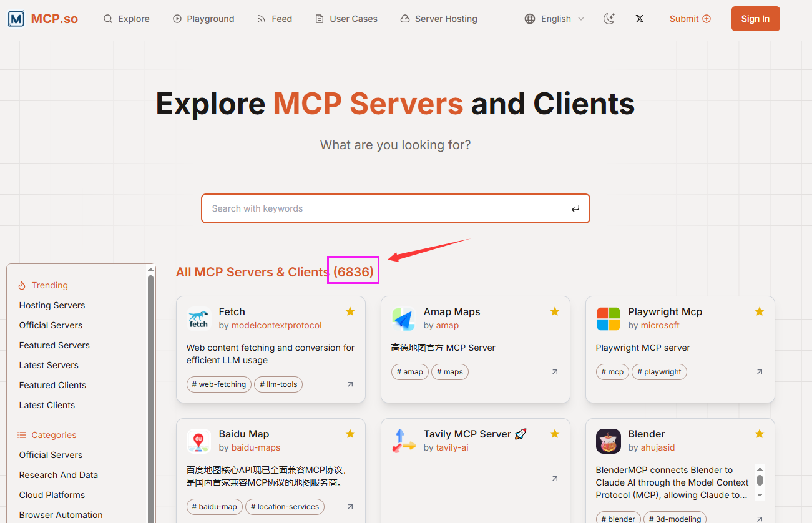
Task: Click Blender description scrollbar down arrow
Action: (x=760, y=496)
